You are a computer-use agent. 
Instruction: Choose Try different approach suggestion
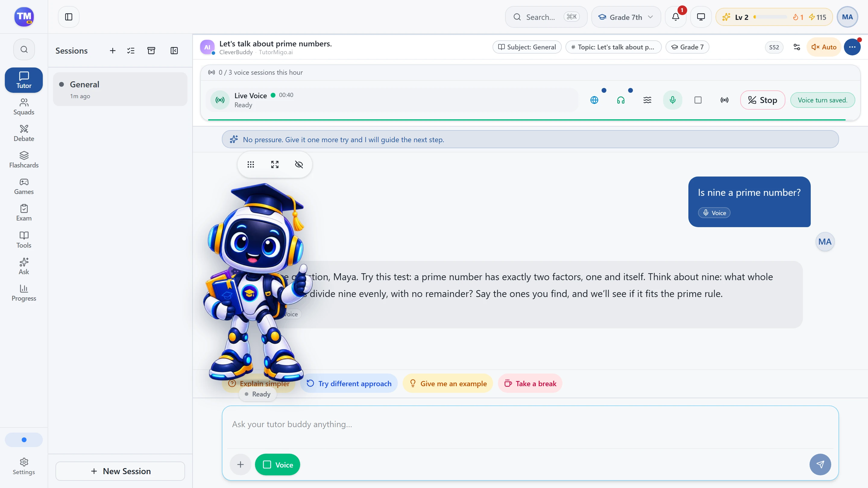[x=349, y=383]
